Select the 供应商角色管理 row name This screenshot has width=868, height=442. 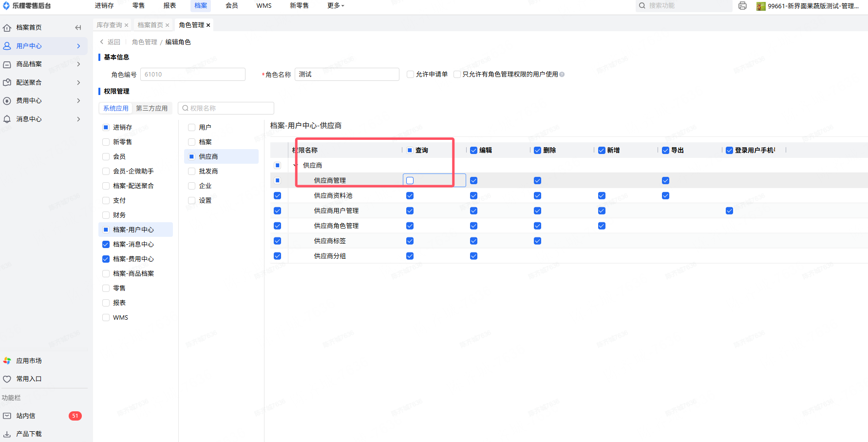pos(336,226)
